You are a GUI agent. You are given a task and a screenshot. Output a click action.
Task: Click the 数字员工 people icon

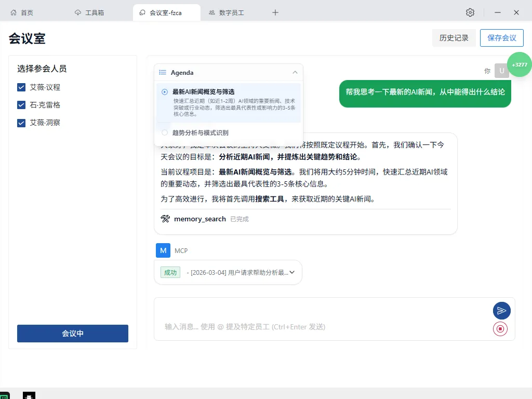pos(211,12)
